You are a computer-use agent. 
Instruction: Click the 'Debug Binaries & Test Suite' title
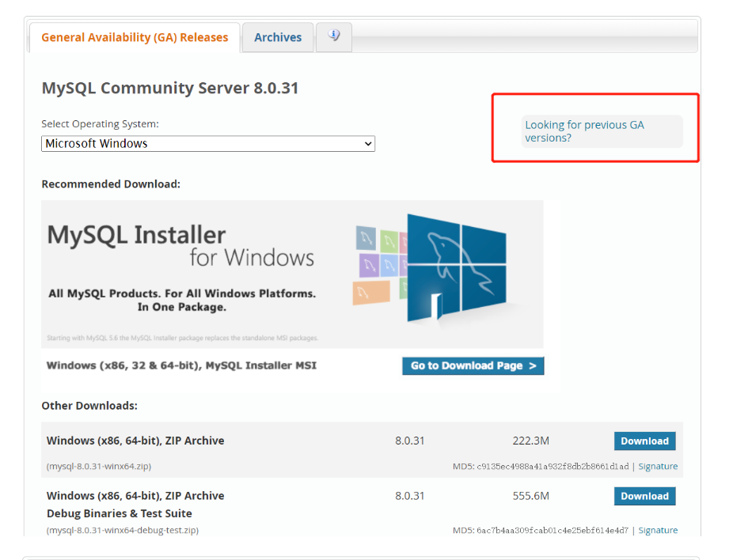click(x=120, y=513)
